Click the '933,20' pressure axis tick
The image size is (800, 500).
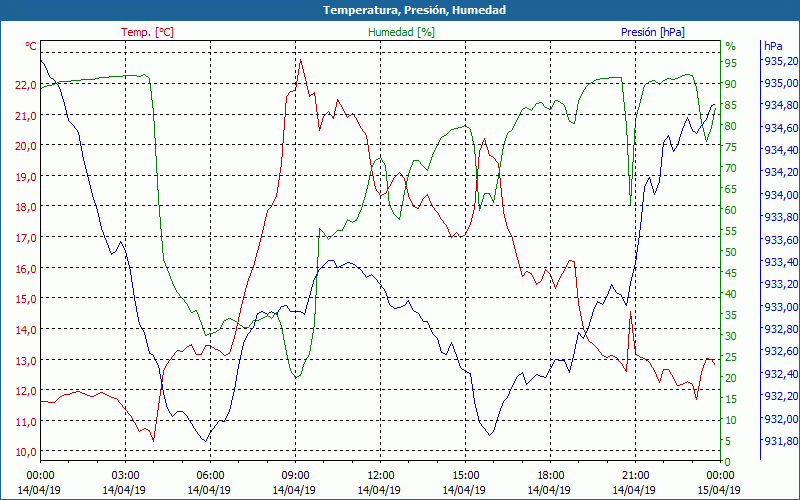coord(781,284)
